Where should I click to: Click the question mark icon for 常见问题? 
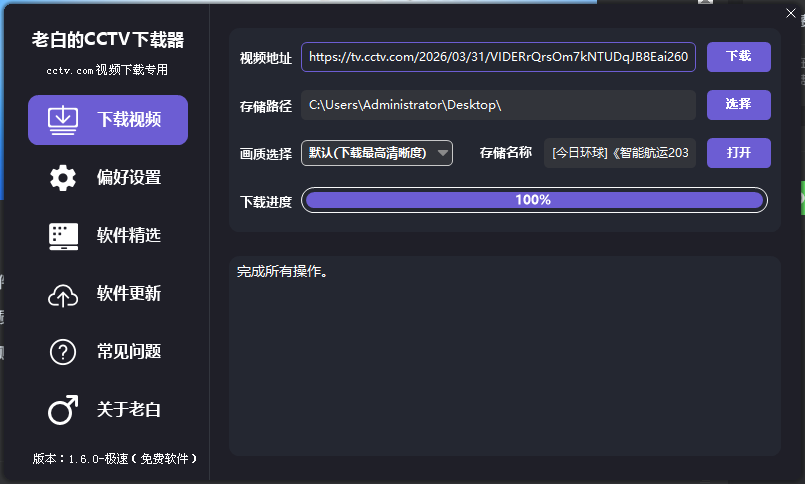click(63, 352)
